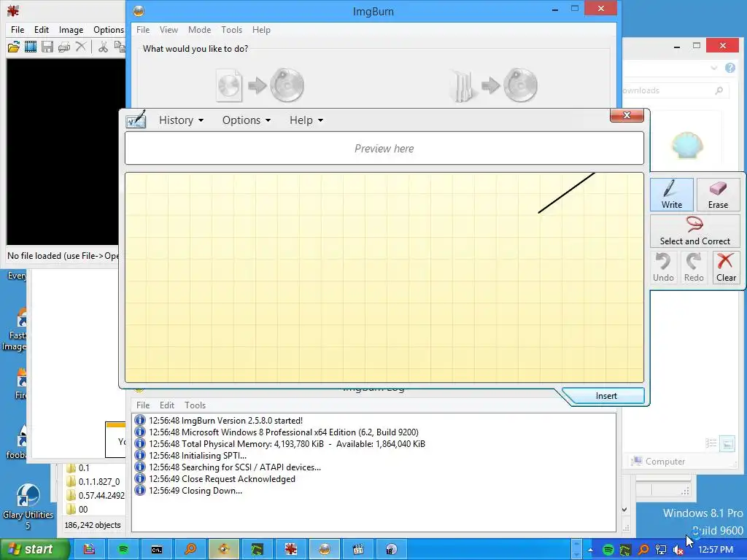Click the printer icon in left toolbar
The height and width of the screenshot is (560, 747).
tap(64, 47)
